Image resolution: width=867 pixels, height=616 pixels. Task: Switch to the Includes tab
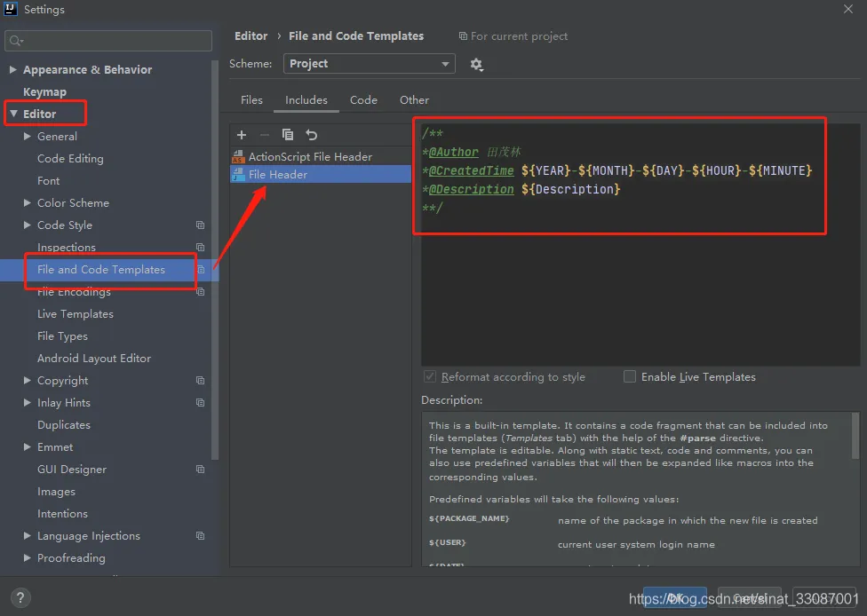(306, 100)
